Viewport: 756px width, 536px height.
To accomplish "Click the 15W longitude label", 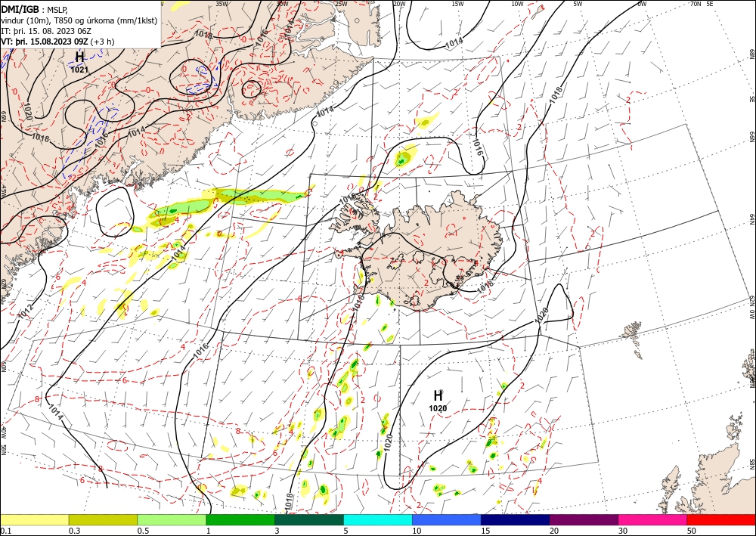I will [x=457, y=4].
